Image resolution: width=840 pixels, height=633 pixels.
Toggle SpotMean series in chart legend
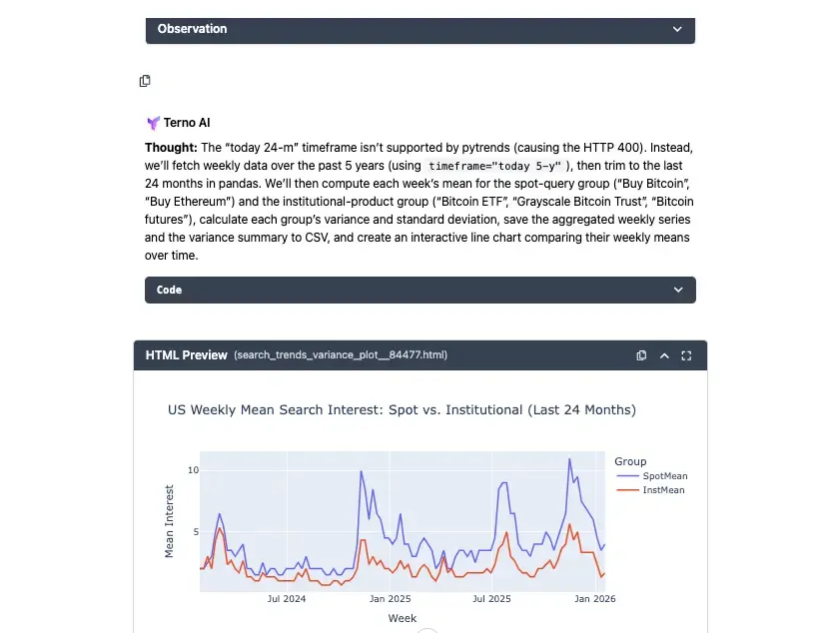tap(665, 476)
